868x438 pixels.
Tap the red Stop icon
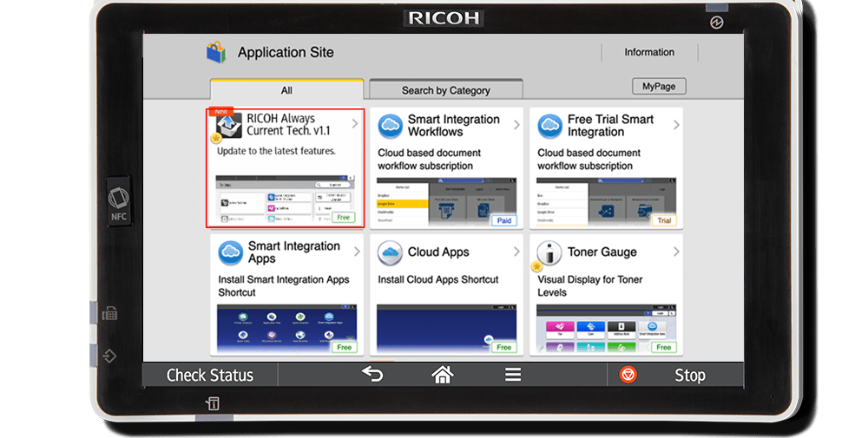pyautogui.click(x=628, y=375)
